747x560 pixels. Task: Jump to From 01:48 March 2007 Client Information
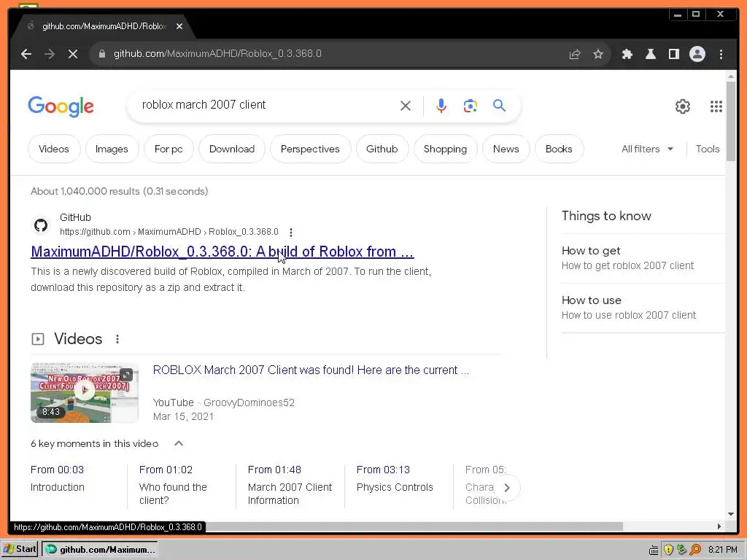coord(290,485)
